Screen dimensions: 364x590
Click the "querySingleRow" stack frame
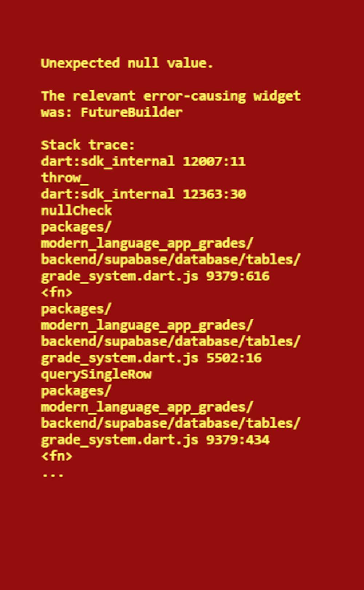[96, 374]
